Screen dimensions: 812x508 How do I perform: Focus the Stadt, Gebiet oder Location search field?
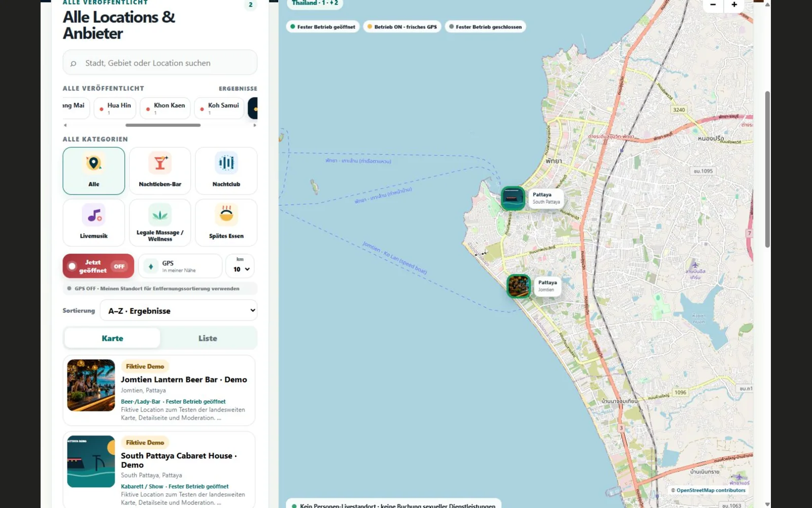pos(160,63)
